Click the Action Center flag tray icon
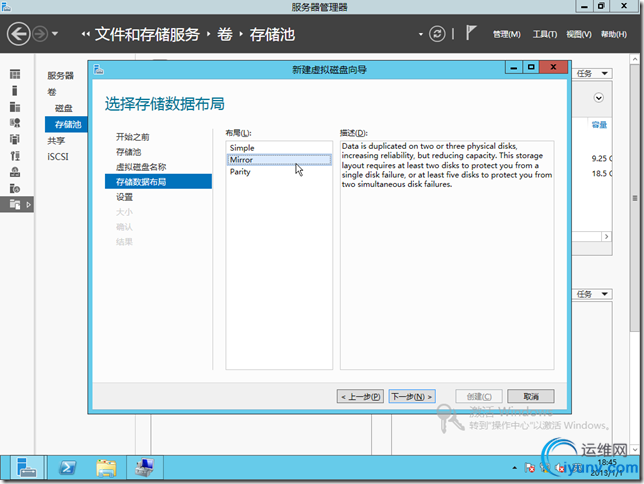Viewport: 644px width, 484px height. [530, 468]
